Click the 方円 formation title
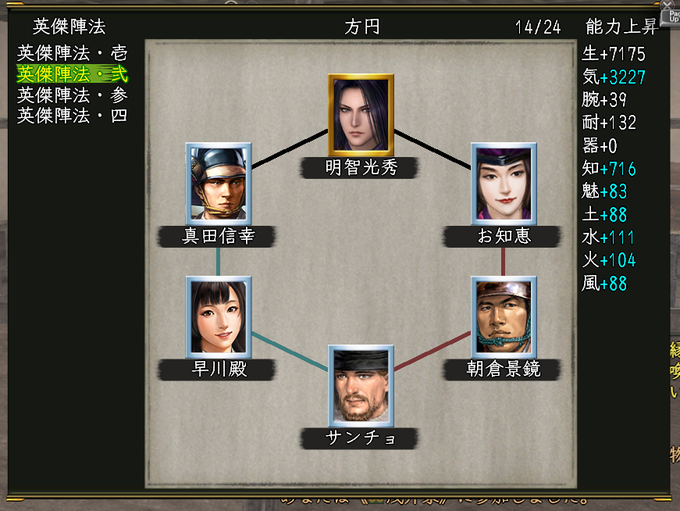 [362, 27]
